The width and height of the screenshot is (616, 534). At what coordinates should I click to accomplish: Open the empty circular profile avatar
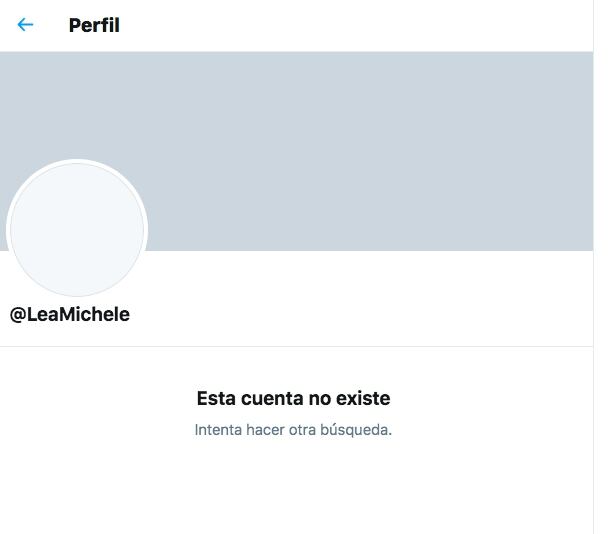(x=77, y=228)
